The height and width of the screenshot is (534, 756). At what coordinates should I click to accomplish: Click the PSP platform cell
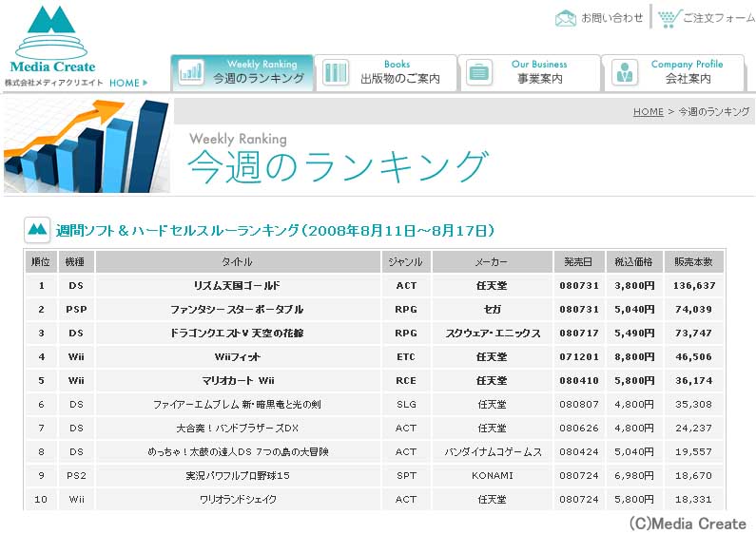[76, 310]
